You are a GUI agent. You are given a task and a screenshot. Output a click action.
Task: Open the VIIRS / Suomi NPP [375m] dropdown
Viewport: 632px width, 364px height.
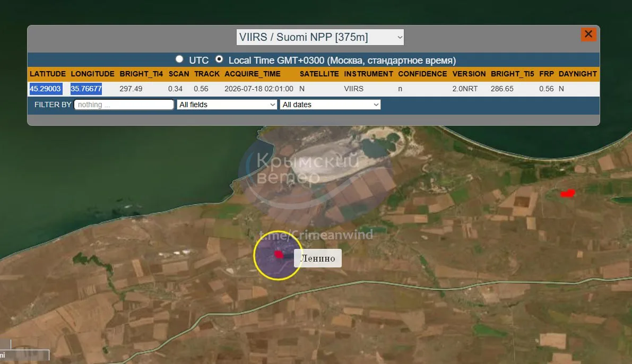click(320, 37)
